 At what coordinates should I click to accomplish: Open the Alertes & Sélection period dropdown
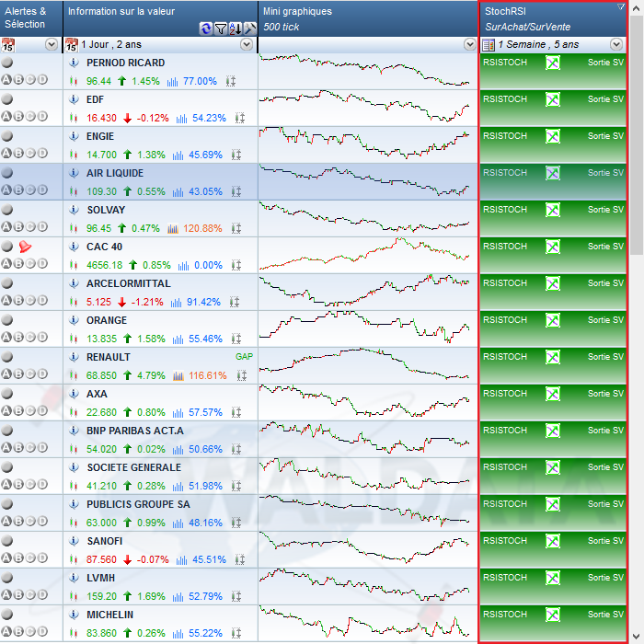pyautogui.click(x=52, y=44)
